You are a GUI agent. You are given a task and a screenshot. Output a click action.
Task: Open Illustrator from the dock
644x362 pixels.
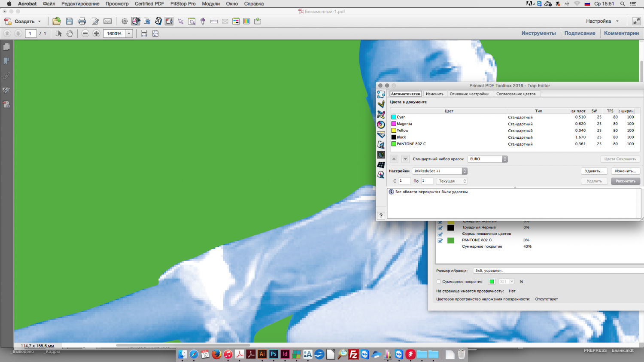pos(262,354)
